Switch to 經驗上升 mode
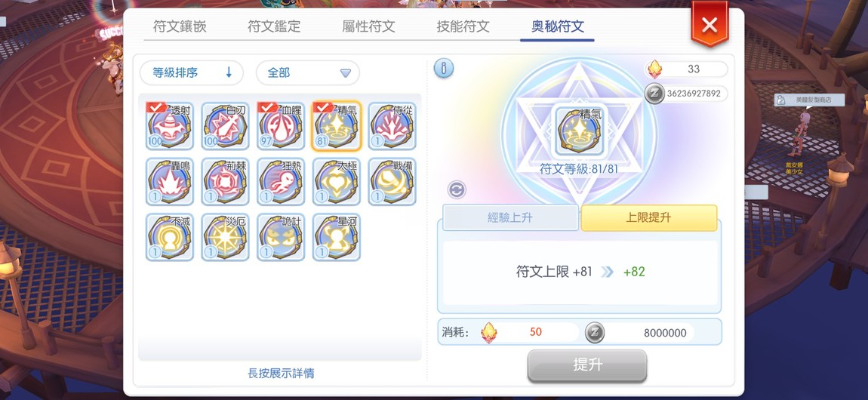 510,217
